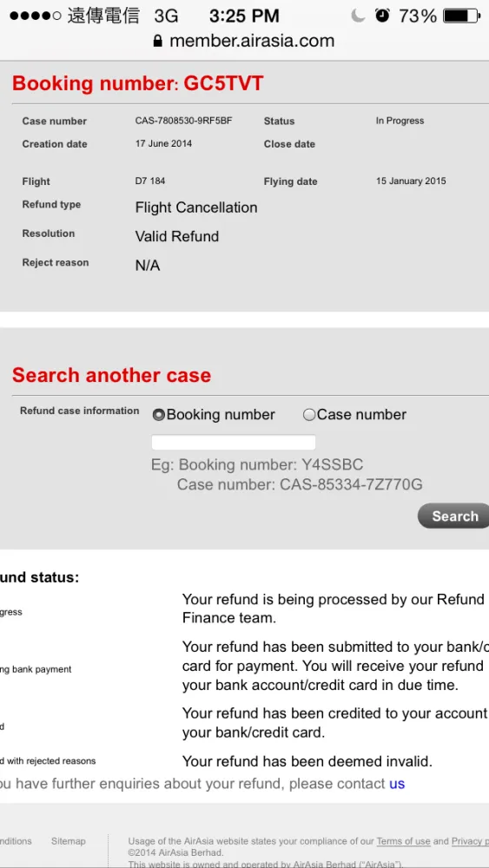Select the Case number radio button
The image size is (489, 868).
[309, 415]
